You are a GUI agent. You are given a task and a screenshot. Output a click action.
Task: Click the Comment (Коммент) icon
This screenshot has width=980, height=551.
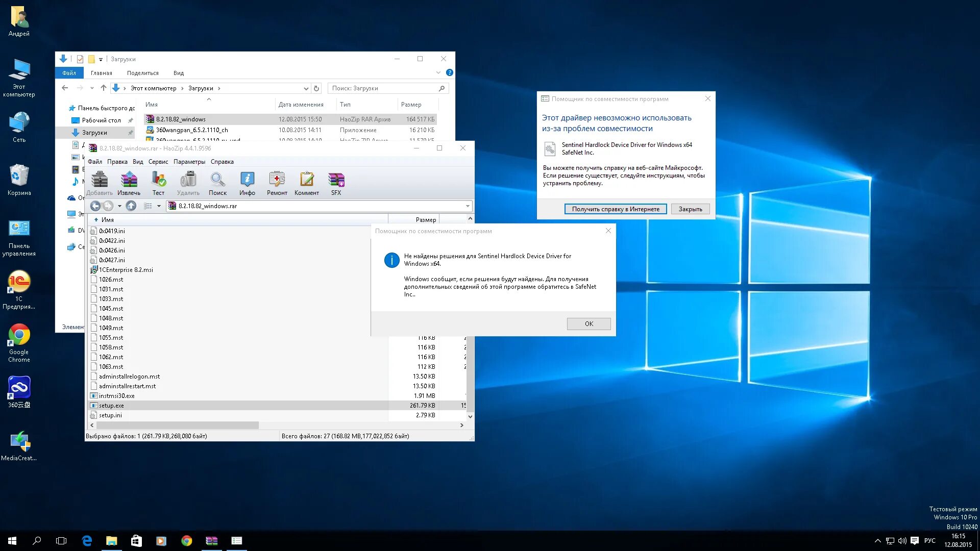306,183
